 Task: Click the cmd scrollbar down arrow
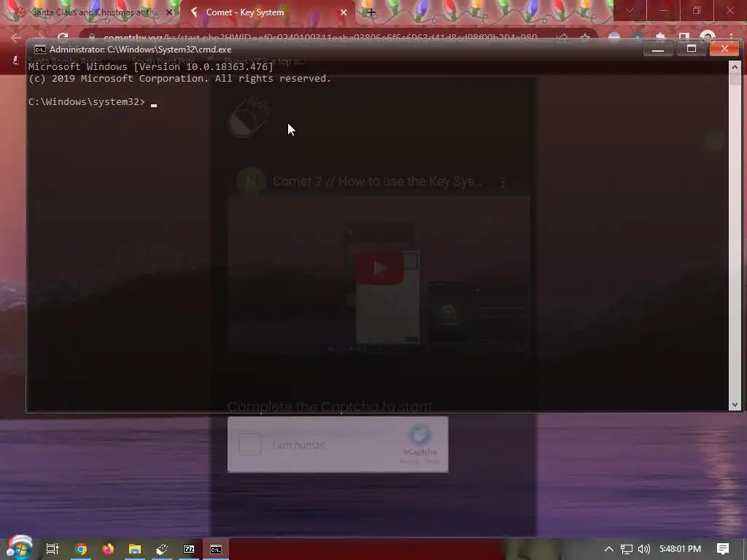[x=735, y=405]
